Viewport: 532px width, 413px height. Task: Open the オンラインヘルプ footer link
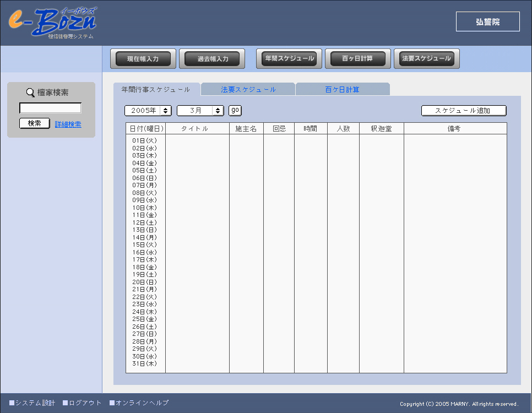pos(142,403)
